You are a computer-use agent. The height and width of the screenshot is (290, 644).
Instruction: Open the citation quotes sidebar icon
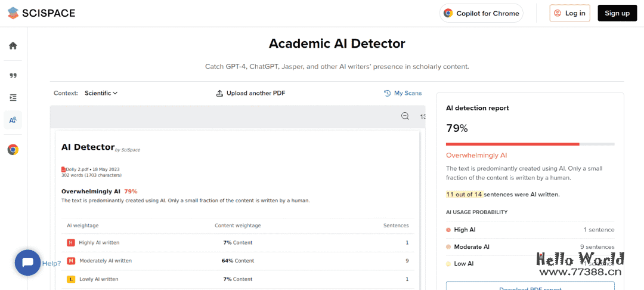coord(13,76)
